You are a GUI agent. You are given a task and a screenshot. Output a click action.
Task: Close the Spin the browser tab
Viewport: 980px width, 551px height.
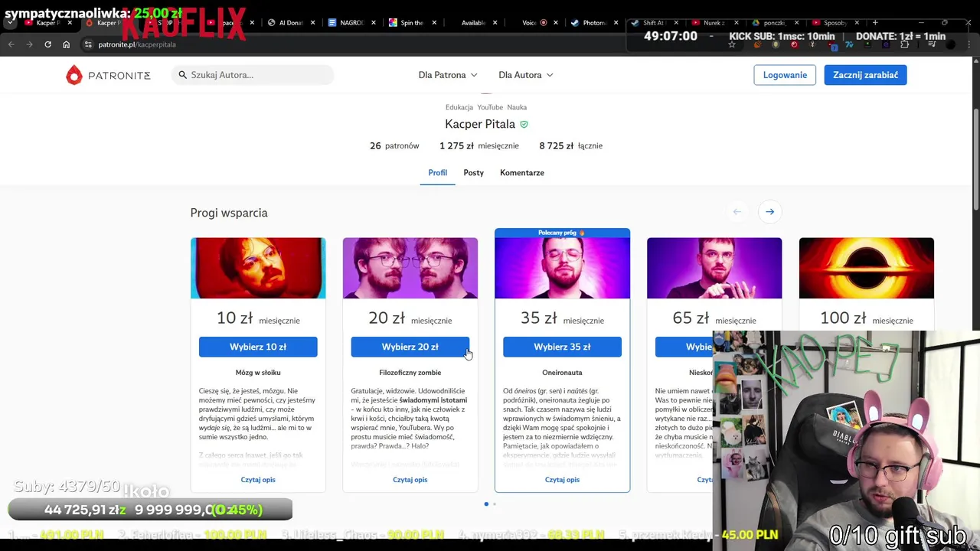point(434,23)
